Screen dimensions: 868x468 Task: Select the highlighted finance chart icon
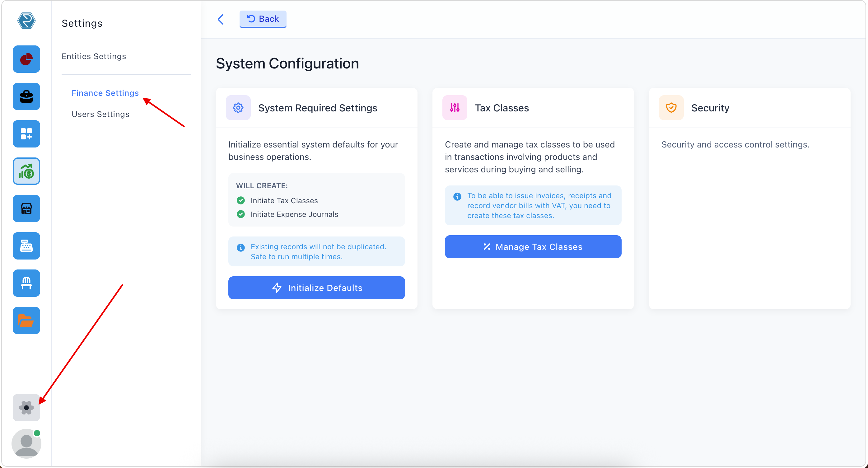pos(26,171)
